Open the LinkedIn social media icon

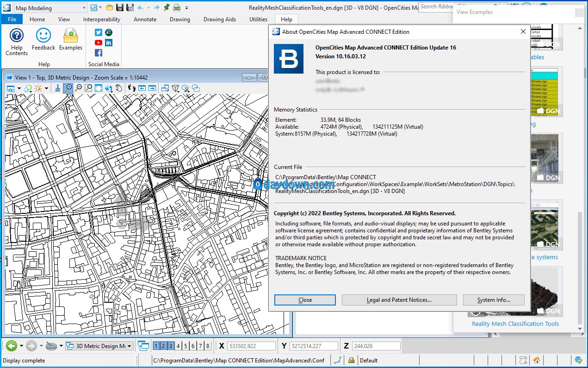coord(109,43)
